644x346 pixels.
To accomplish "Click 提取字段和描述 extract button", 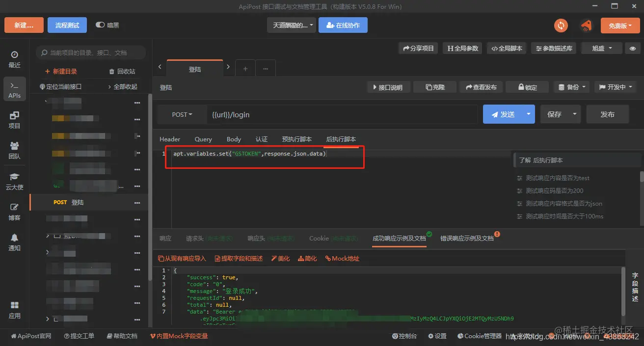I will 239,258.
